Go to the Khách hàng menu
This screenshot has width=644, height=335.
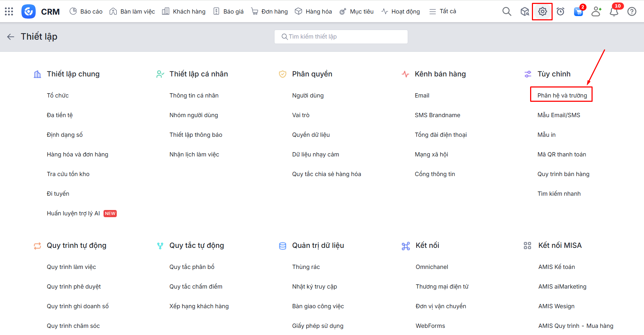[184, 11]
